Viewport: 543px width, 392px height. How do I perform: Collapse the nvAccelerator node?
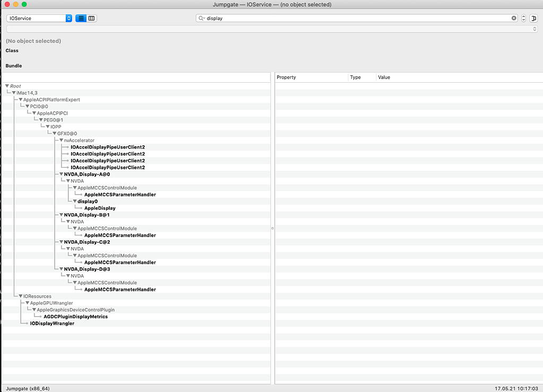click(x=62, y=141)
